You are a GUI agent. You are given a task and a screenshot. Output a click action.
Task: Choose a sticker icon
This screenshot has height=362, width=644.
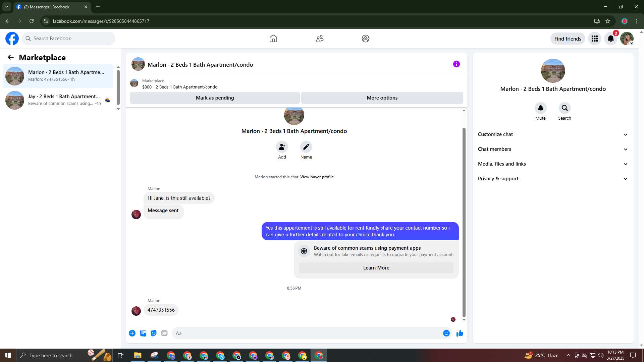pos(154,333)
